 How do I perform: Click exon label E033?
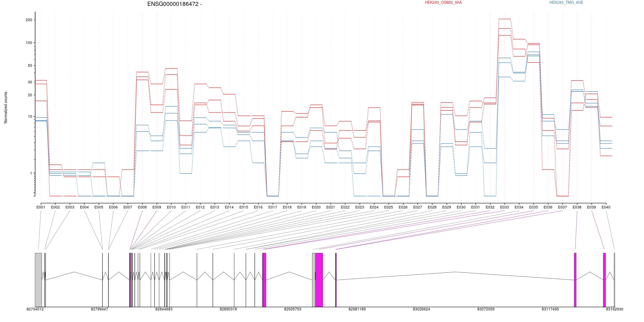pos(504,207)
